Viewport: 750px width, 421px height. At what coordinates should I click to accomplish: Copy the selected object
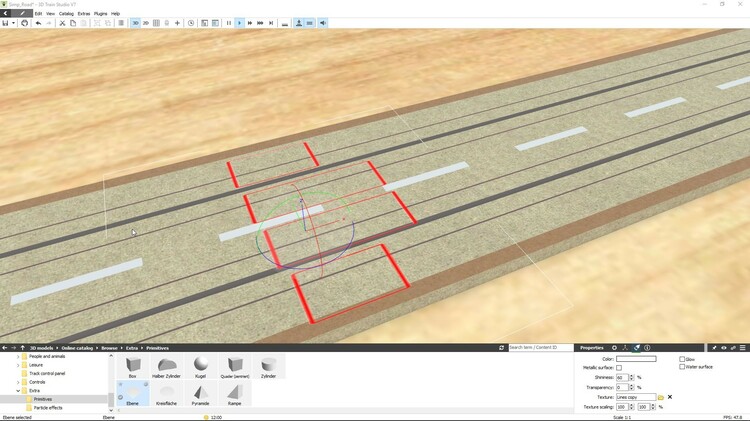tap(73, 23)
